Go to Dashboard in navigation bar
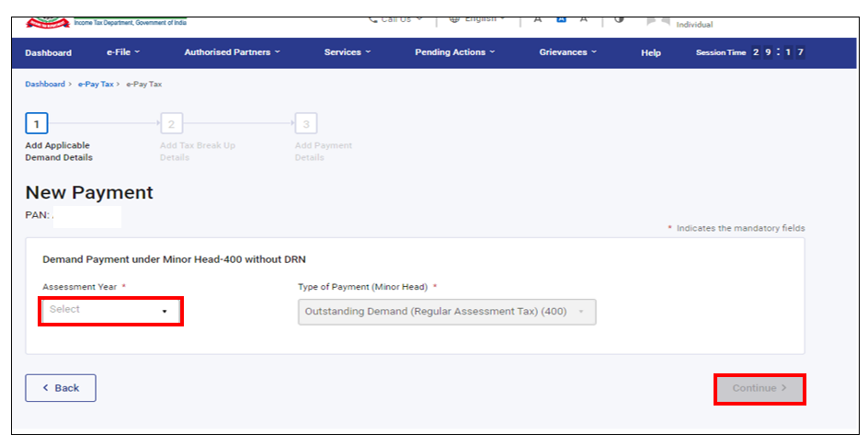868x446 pixels. tap(48, 52)
